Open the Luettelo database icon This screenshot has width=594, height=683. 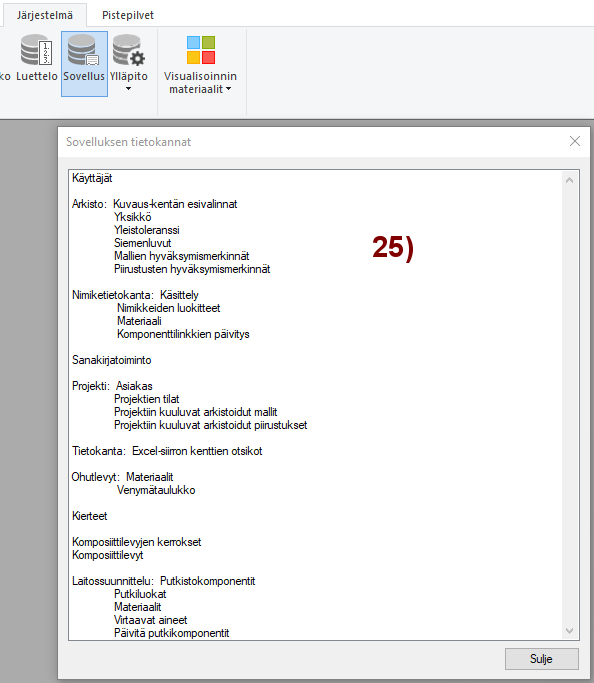click(x=37, y=51)
